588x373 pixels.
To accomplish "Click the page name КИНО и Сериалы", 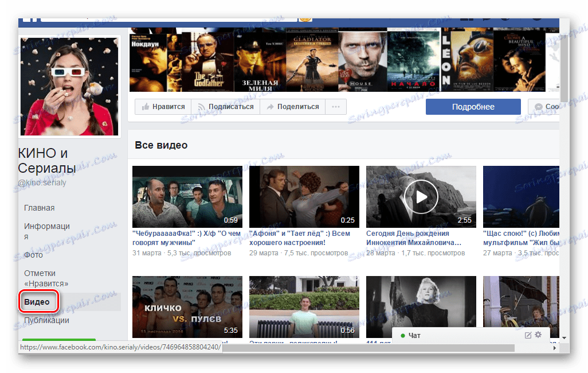I will [x=47, y=161].
